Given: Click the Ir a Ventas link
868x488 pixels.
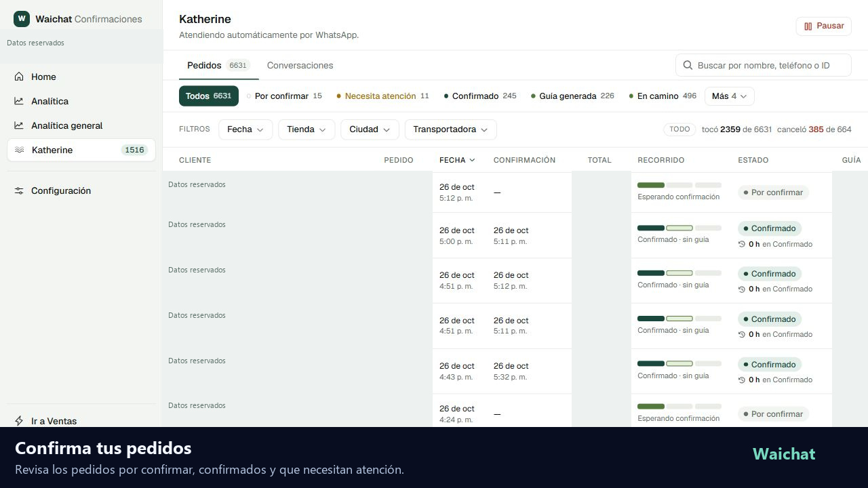Looking at the screenshot, I should [x=54, y=421].
